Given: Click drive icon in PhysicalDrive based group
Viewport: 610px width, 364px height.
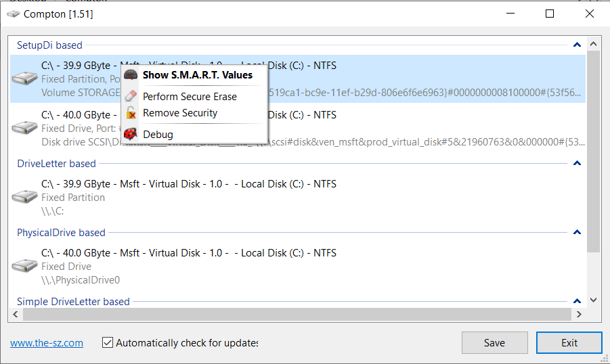Looking at the screenshot, I should click(x=24, y=266).
